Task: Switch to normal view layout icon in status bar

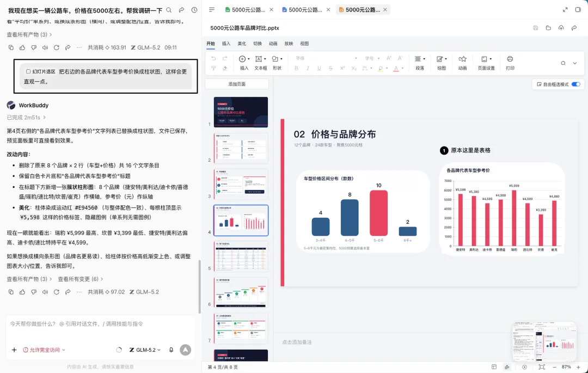Action: pos(494,367)
